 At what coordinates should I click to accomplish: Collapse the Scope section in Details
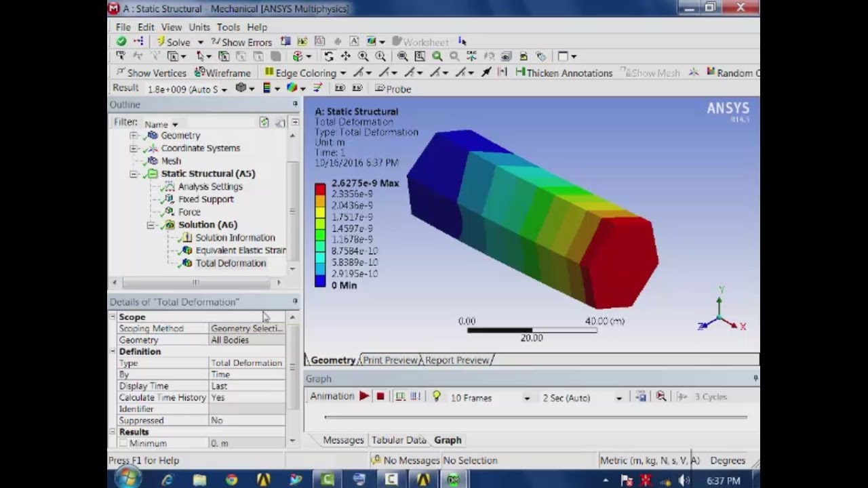[x=113, y=317]
